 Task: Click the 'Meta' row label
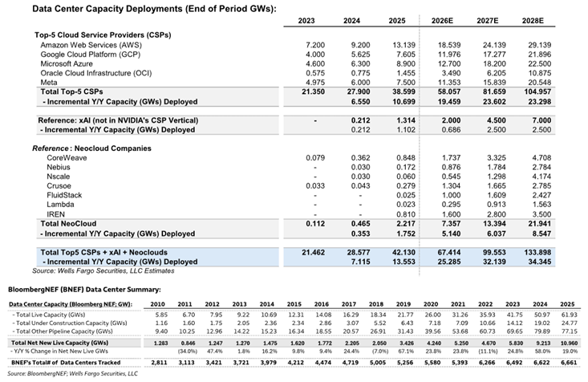click(49, 83)
